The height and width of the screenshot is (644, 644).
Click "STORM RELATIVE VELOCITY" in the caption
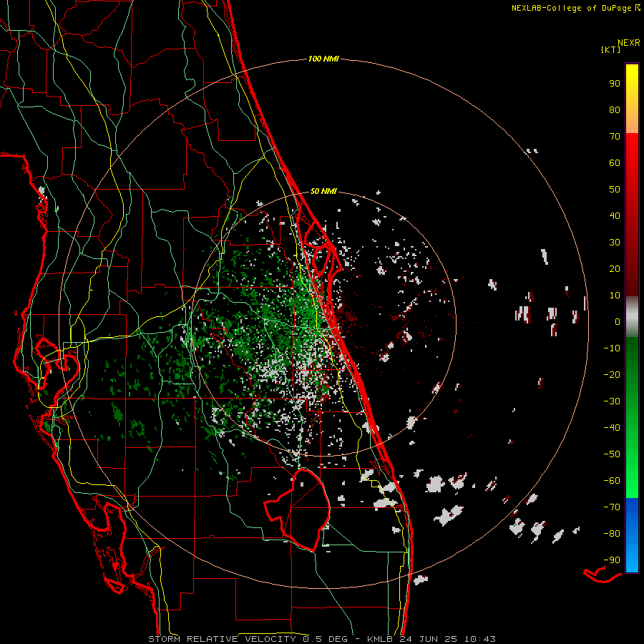(x=222, y=639)
